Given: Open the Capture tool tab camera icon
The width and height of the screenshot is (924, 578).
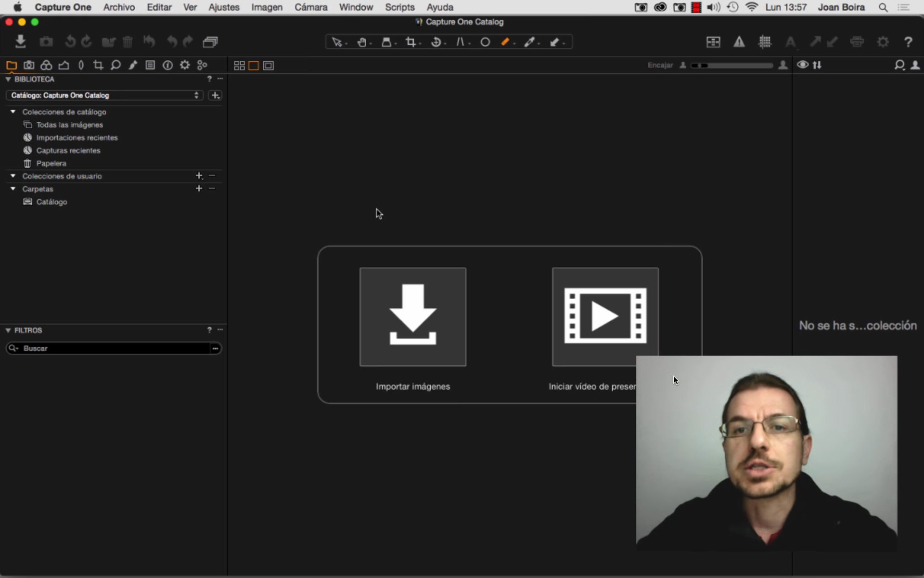Looking at the screenshot, I should coord(29,65).
